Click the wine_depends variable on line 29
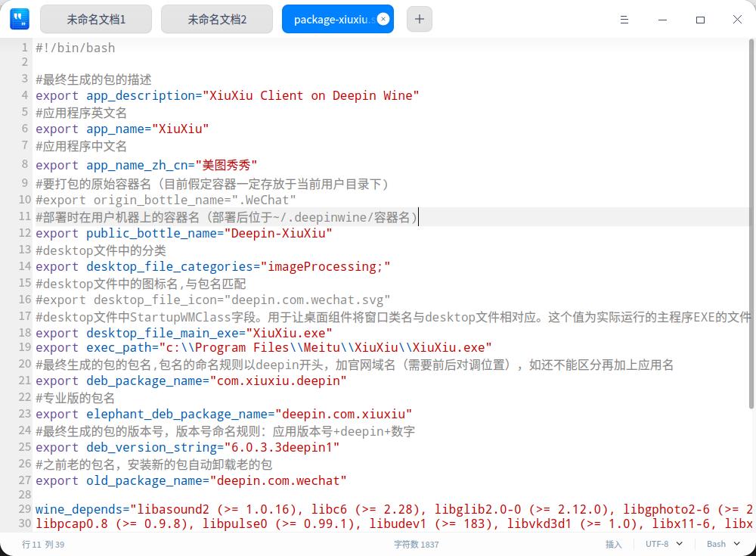Viewport: 756px width, 556px height. 79,509
